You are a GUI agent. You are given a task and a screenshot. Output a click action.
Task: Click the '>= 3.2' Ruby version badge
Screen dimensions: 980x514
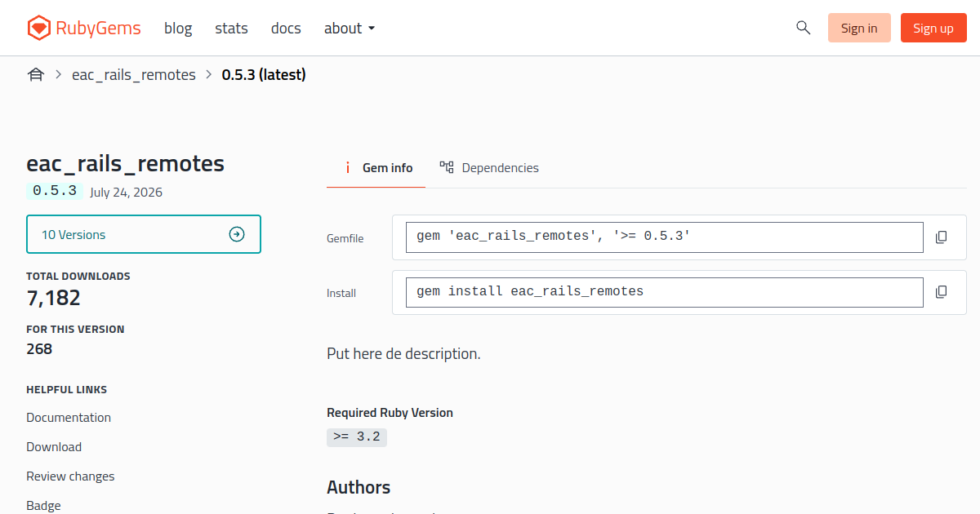357,437
